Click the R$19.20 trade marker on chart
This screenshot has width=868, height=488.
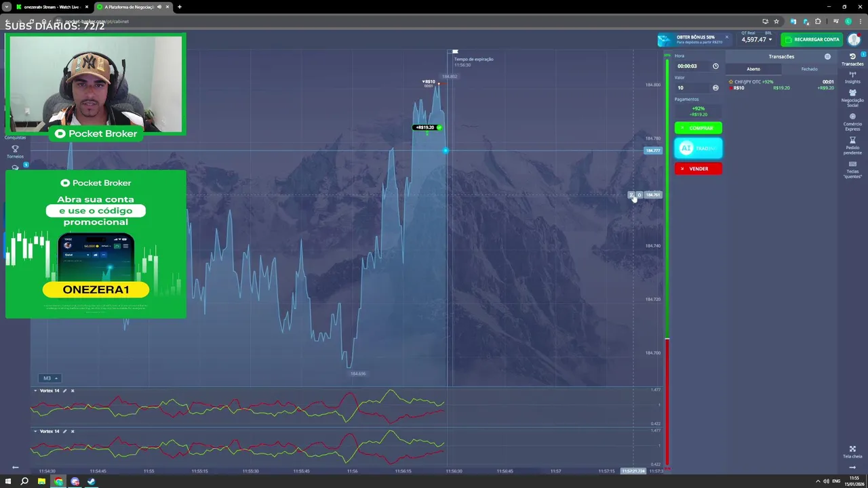click(x=427, y=127)
